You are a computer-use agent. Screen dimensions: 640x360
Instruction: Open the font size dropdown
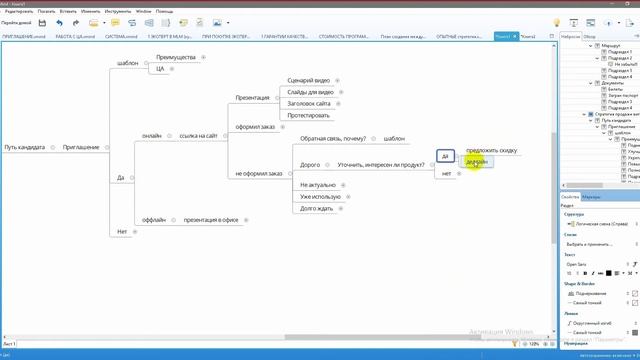572,273
